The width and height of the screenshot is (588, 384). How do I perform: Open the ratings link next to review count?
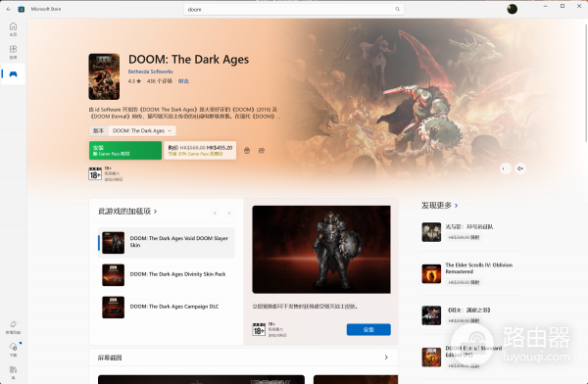point(183,81)
